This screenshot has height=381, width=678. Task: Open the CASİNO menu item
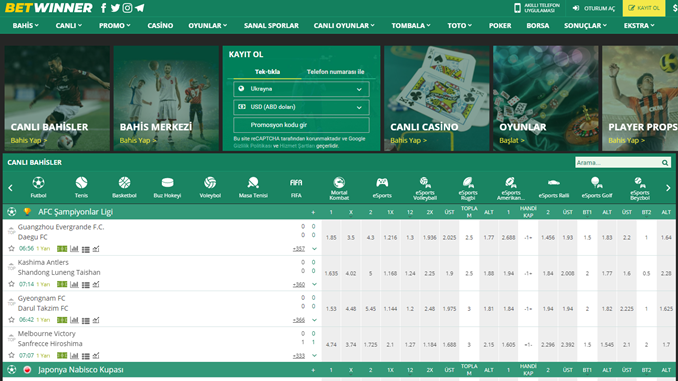tap(160, 26)
